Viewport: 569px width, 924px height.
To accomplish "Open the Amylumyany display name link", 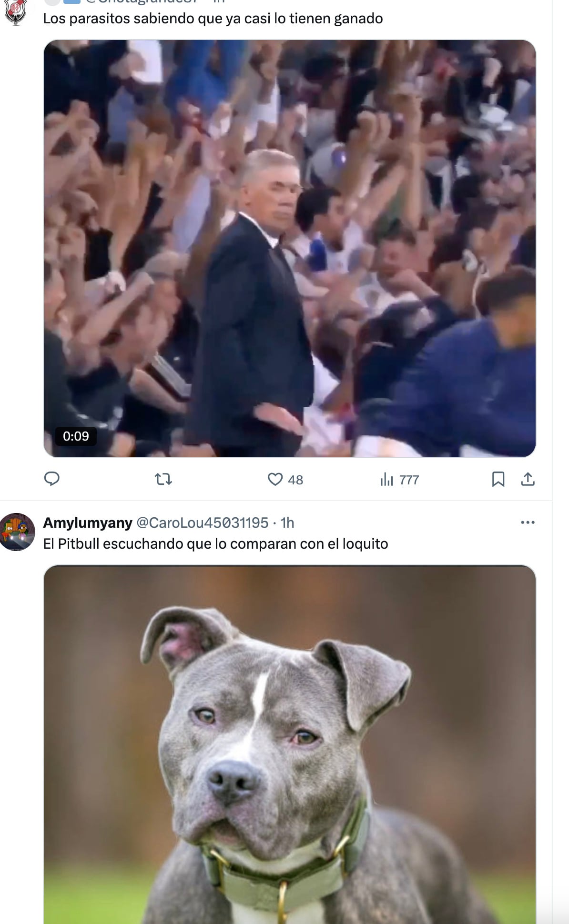I will coord(88,522).
